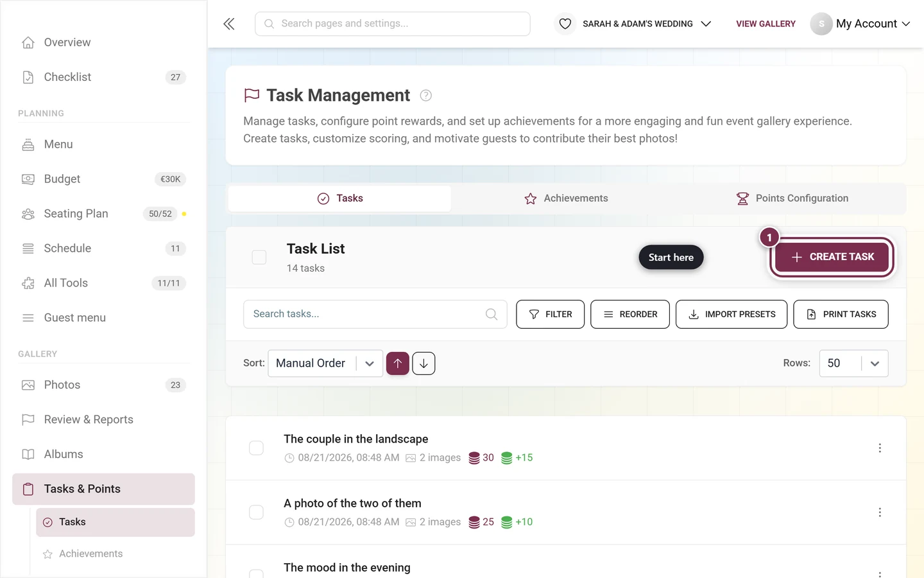Check the box for A photo of the two of them
This screenshot has height=578, width=924.
256,512
